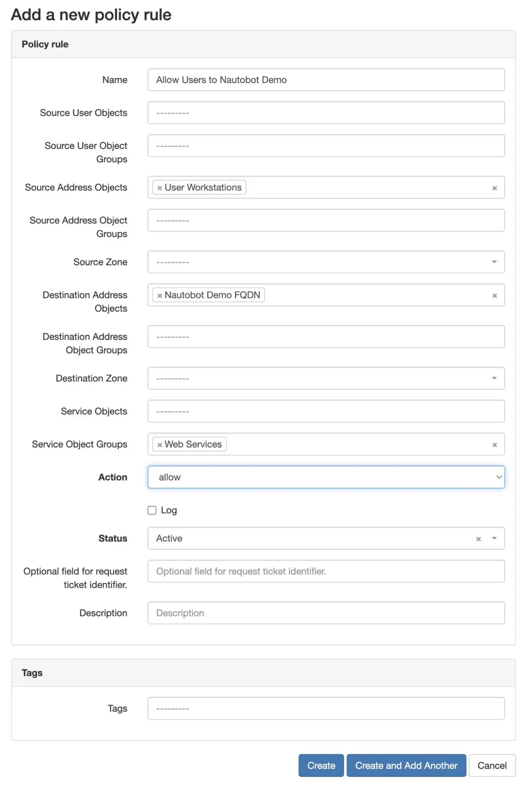Screen dimensions: 532x788
Task: Clear all Service Object Groups selections
Action: [x=495, y=445]
